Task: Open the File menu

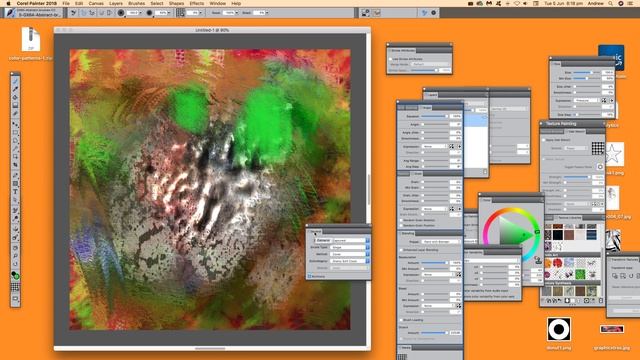Action: (66, 3)
